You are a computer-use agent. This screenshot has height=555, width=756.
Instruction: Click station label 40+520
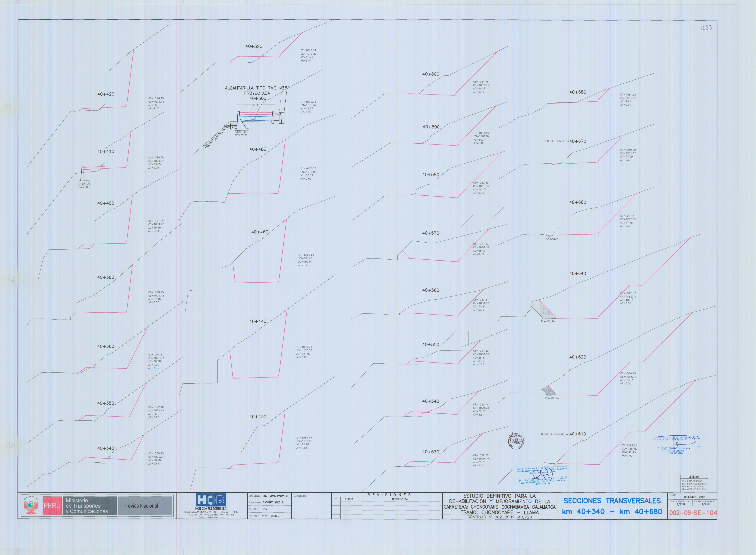click(254, 46)
